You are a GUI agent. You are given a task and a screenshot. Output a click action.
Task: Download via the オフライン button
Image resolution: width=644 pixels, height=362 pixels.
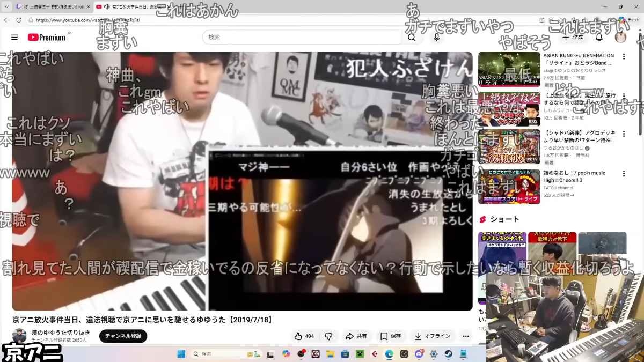[x=432, y=336]
